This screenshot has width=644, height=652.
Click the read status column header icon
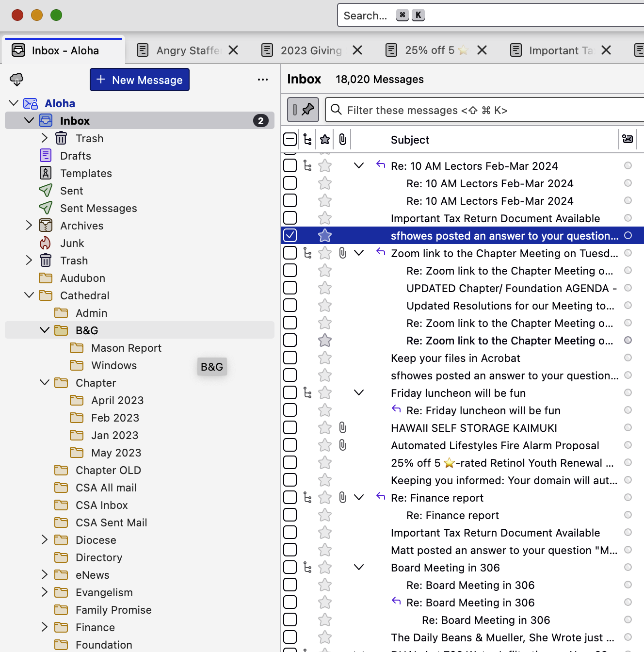point(628,139)
